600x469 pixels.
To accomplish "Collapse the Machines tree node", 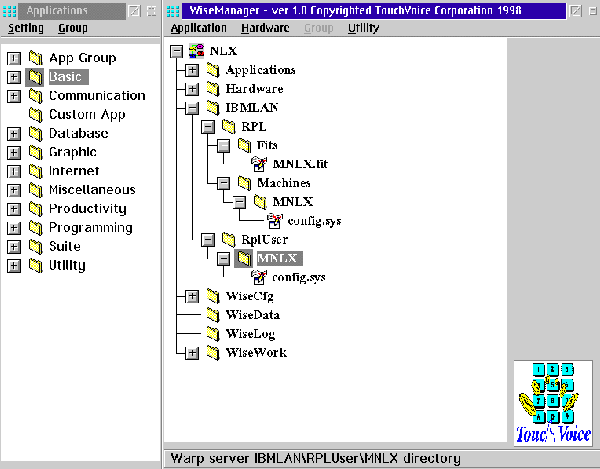I will [223, 183].
